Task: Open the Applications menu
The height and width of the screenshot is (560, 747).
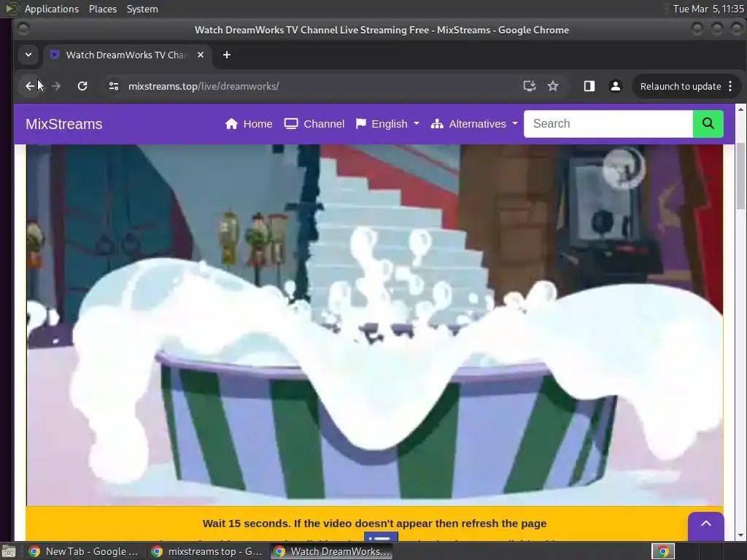Action: click(x=52, y=9)
